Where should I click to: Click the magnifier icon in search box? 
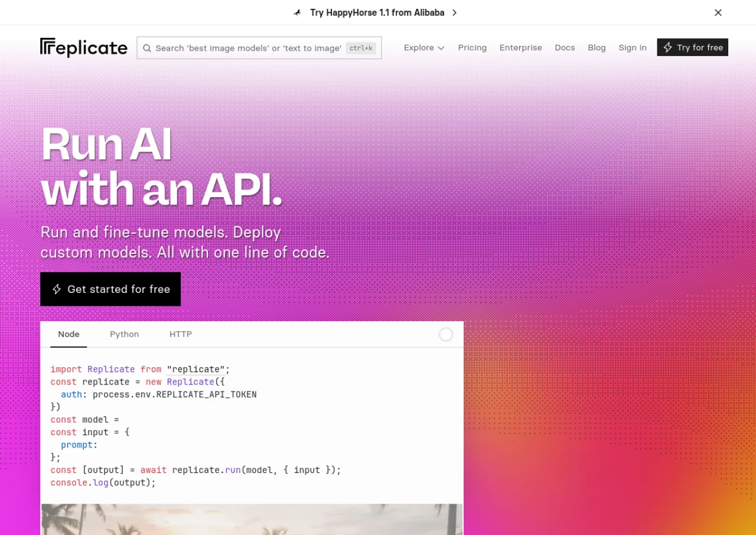pos(146,48)
